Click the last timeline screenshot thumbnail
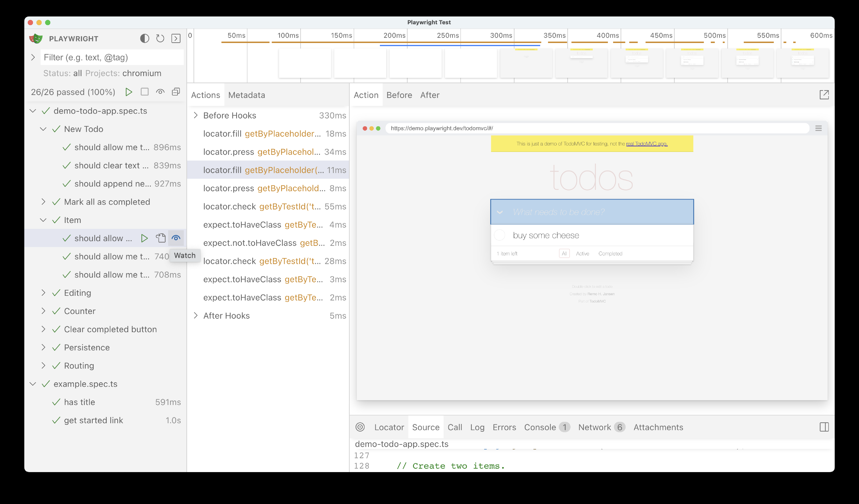 802,63
